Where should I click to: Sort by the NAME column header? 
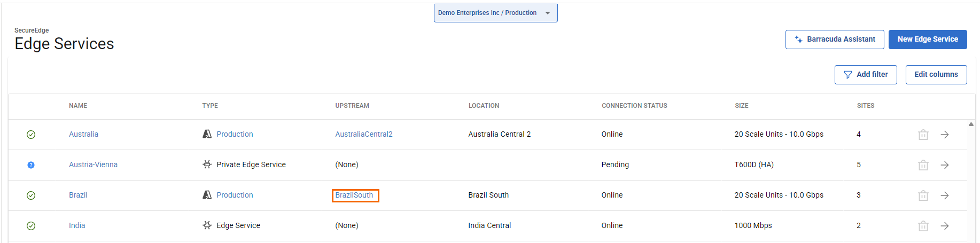78,106
